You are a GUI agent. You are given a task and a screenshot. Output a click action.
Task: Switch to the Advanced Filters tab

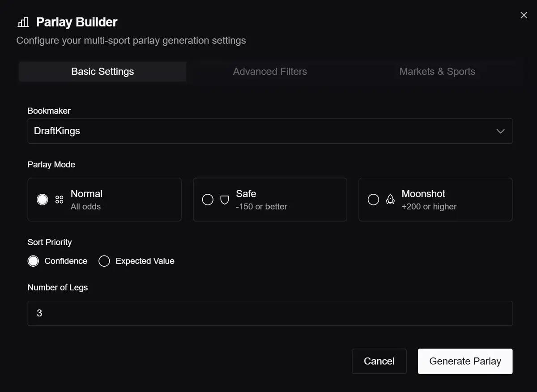270,72
